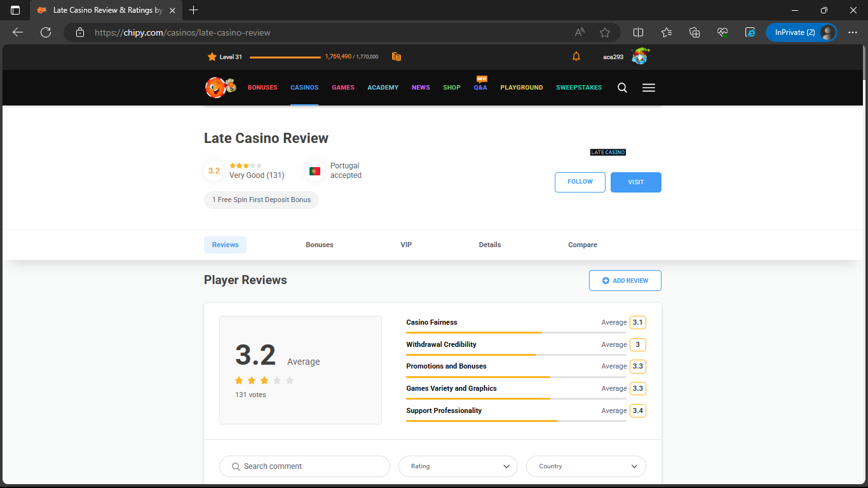The height and width of the screenshot is (488, 868).
Task: Click the Search comment input field
Action: click(305, 466)
